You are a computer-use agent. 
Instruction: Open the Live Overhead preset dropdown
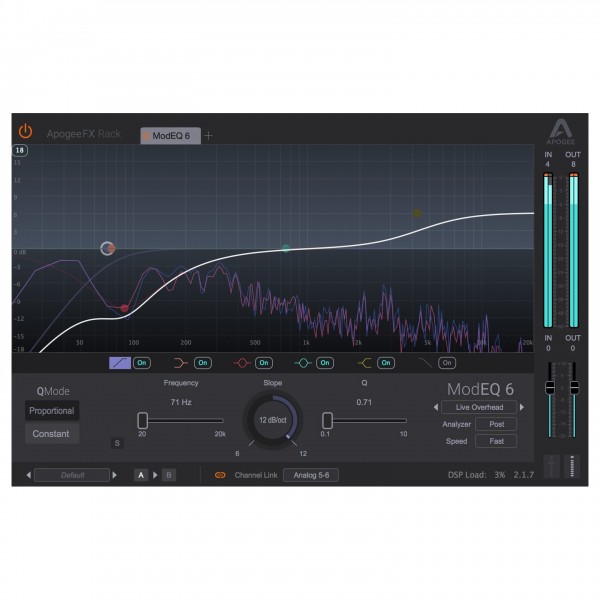[x=479, y=407]
